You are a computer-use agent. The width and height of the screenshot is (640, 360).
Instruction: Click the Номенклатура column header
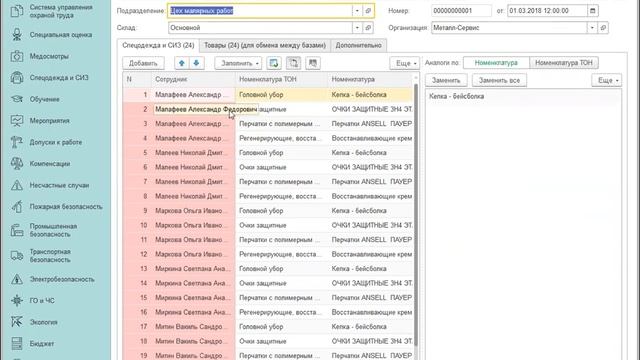[x=370, y=79]
